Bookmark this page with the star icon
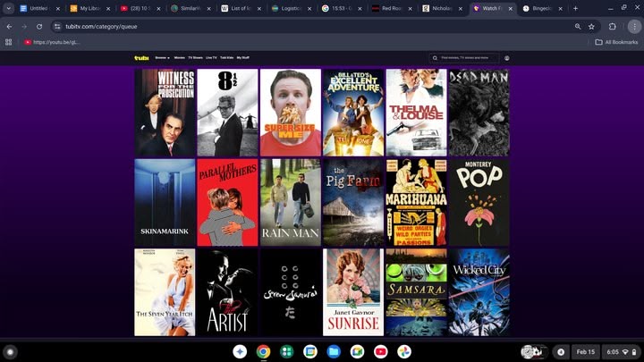This screenshot has width=644, height=362. point(591,27)
